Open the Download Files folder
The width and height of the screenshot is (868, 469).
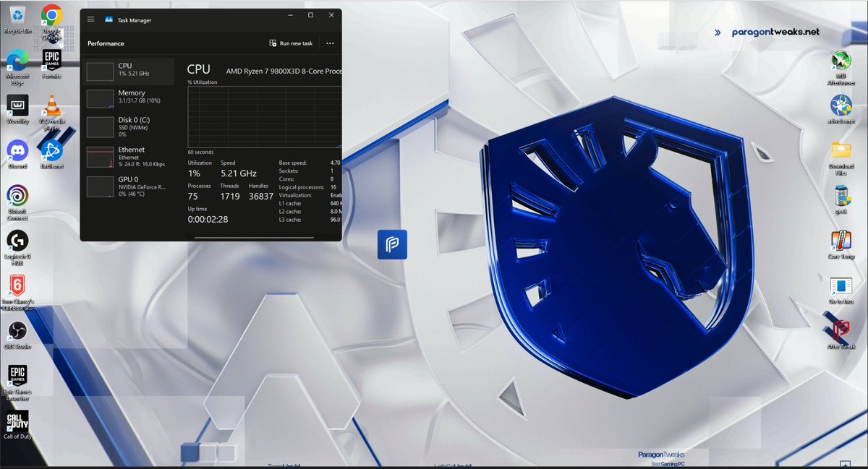841,158
